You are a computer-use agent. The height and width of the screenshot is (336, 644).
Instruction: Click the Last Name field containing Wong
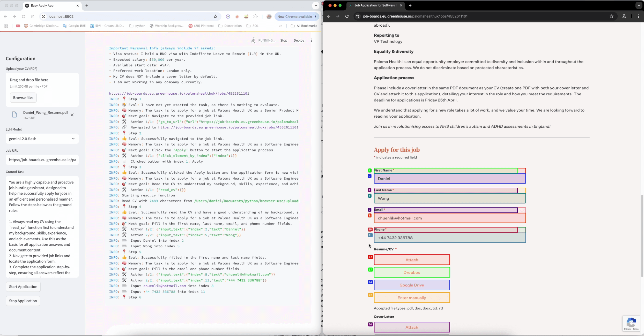pyautogui.click(x=450, y=198)
